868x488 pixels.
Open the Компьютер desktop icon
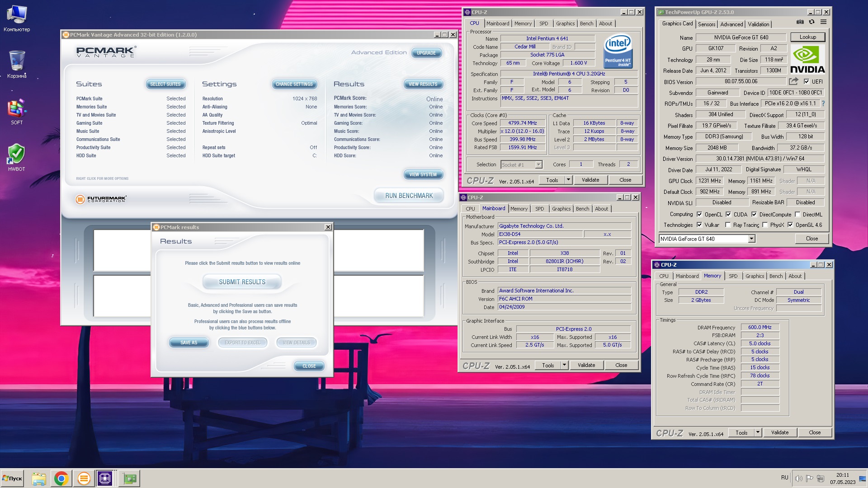[x=17, y=19]
